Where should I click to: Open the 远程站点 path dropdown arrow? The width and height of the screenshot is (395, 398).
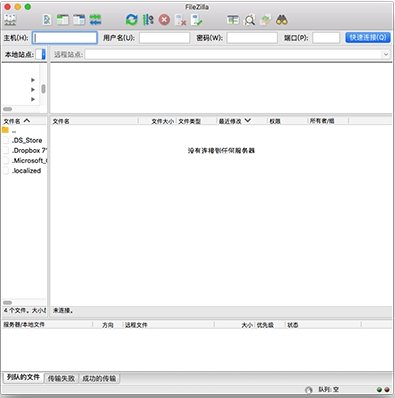(x=386, y=54)
